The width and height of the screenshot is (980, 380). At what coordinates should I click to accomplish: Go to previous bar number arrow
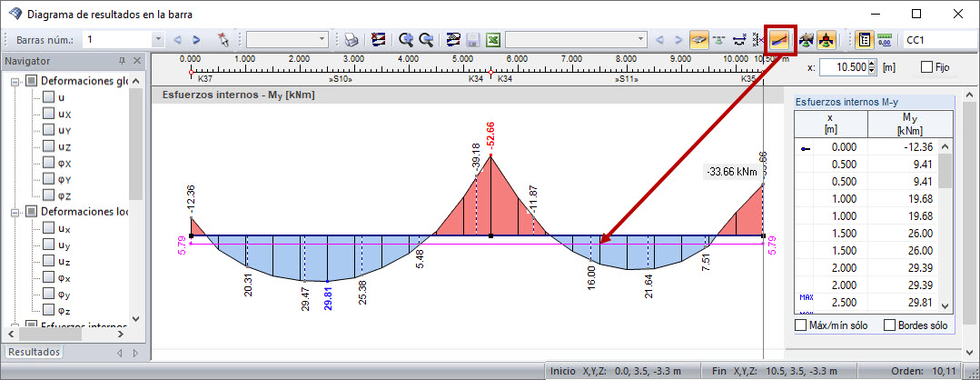click(177, 39)
